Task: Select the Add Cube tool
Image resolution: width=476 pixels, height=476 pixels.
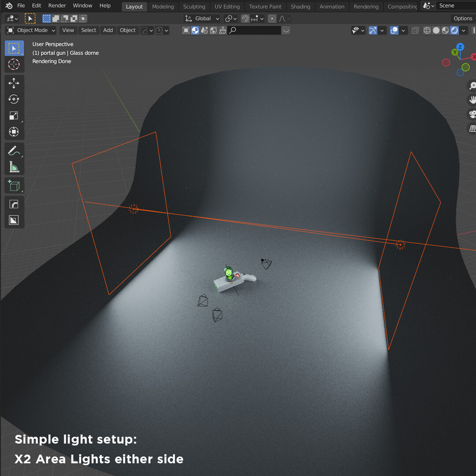Action: [x=14, y=186]
